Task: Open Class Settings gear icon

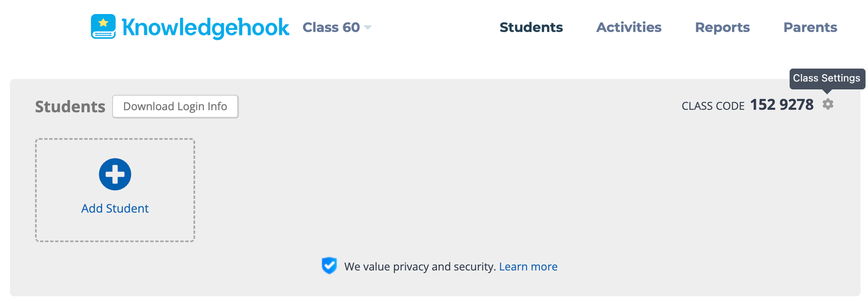Action: [828, 104]
